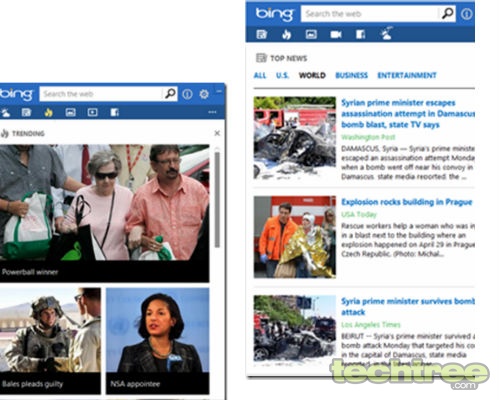Open the weather icon in the left Bing toolbar
This screenshot has height=400, width=500.
(x=5, y=113)
